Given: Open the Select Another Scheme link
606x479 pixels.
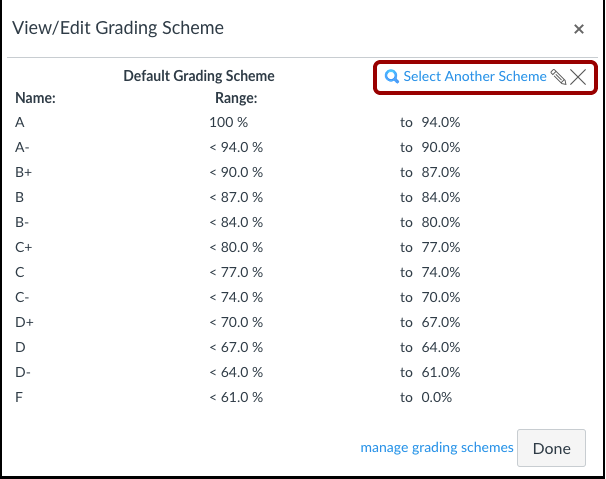Looking at the screenshot, I should pyautogui.click(x=475, y=77).
